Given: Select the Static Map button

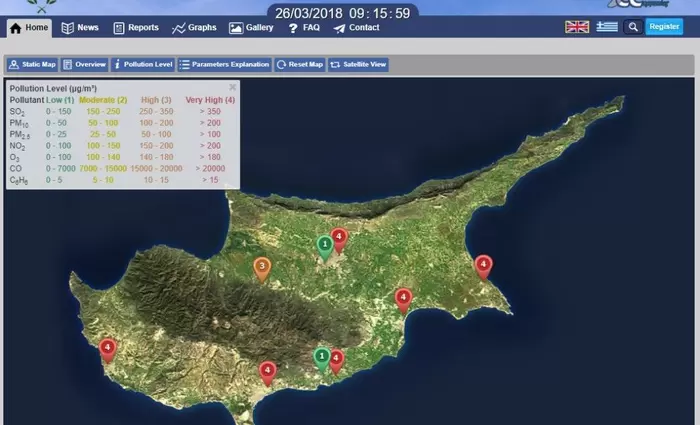Looking at the screenshot, I should [32, 64].
